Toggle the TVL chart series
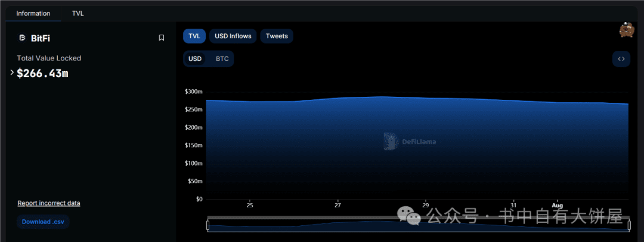 click(x=194, y=36)
